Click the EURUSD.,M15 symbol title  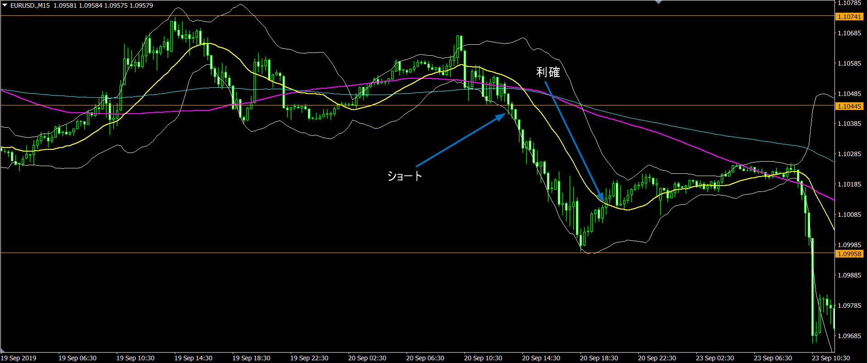click(x=30, y=5)
